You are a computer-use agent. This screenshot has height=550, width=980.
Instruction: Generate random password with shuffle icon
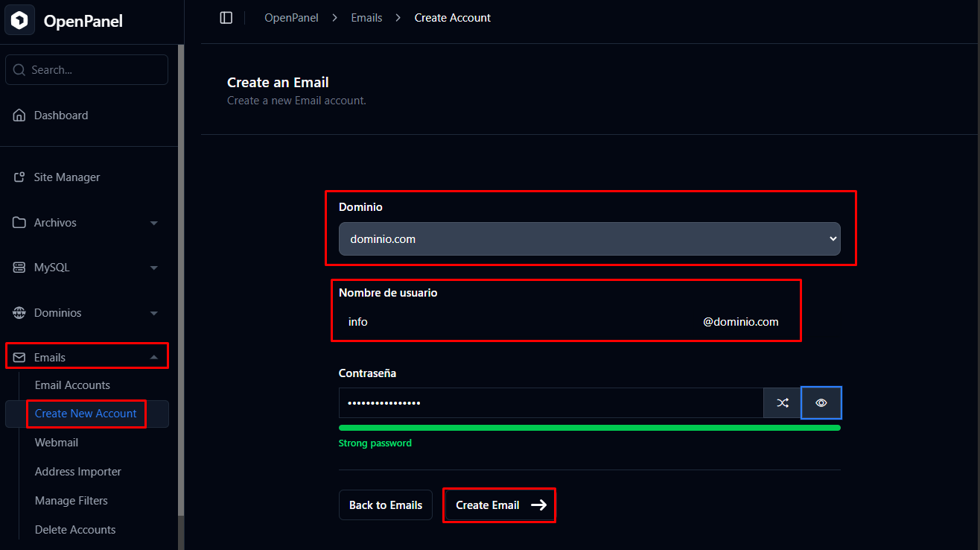[783, 403]
